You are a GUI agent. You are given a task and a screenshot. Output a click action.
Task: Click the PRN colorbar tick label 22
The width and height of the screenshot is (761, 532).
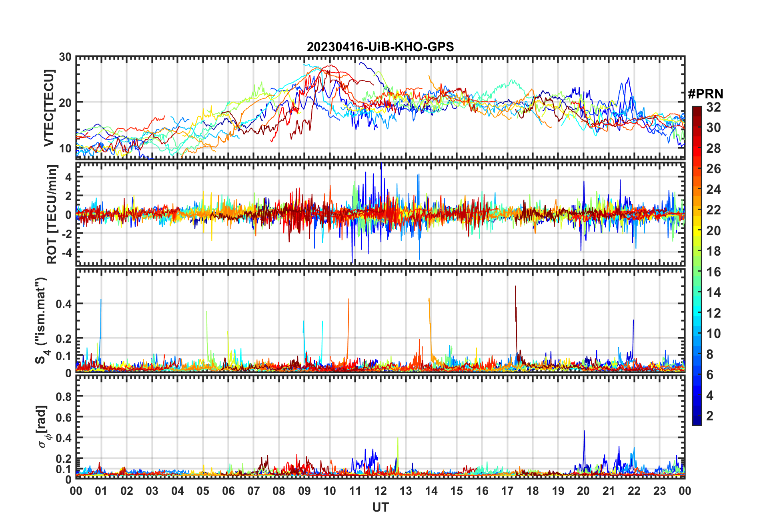click(x=713, y=210)
